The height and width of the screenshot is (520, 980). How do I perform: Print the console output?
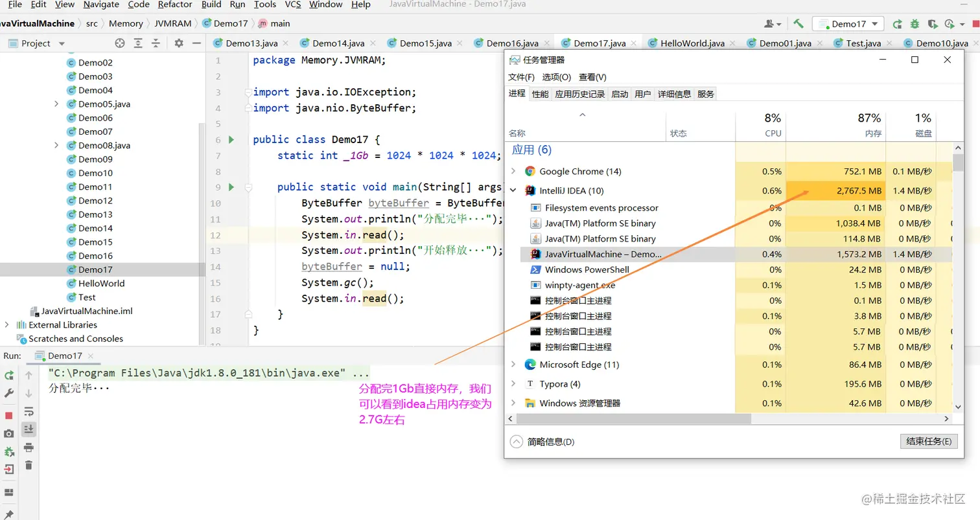[29, 447]
